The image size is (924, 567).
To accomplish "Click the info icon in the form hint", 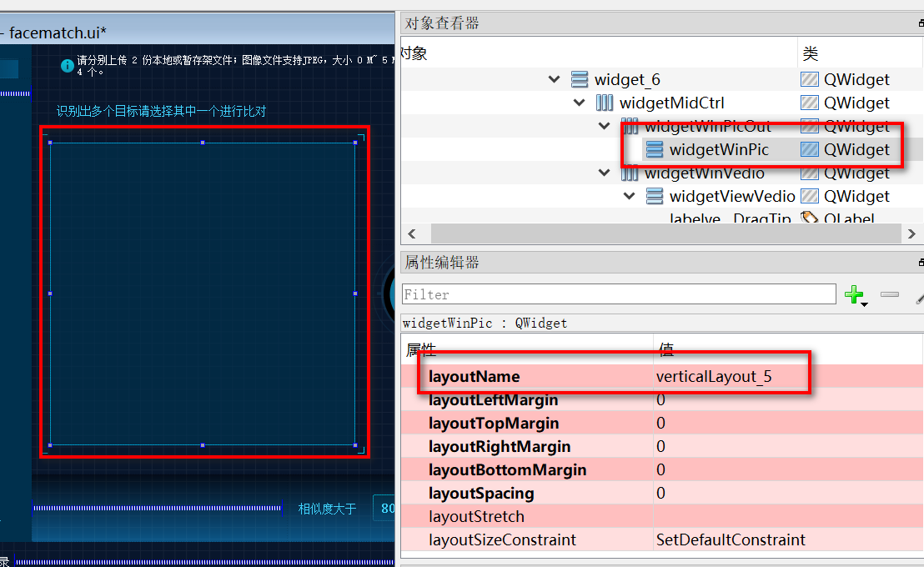I will 68,65.
